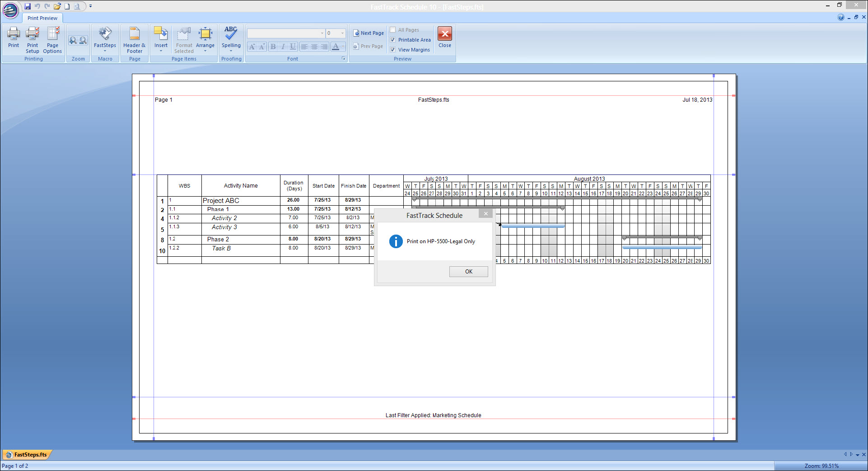Open Page Options
The image size is (868, 471).
[52, 40]
